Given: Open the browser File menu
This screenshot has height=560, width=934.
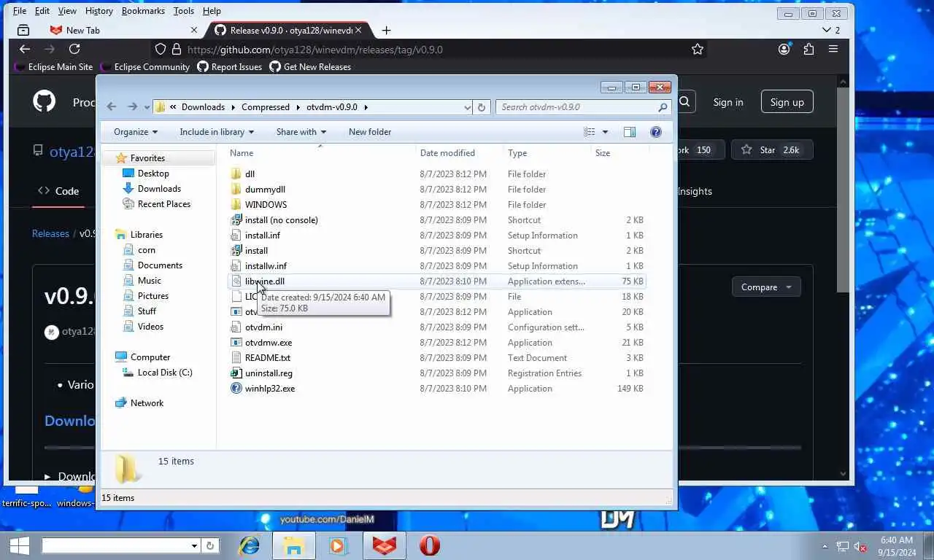Looking at the screenshot, I should coord(20,11).
